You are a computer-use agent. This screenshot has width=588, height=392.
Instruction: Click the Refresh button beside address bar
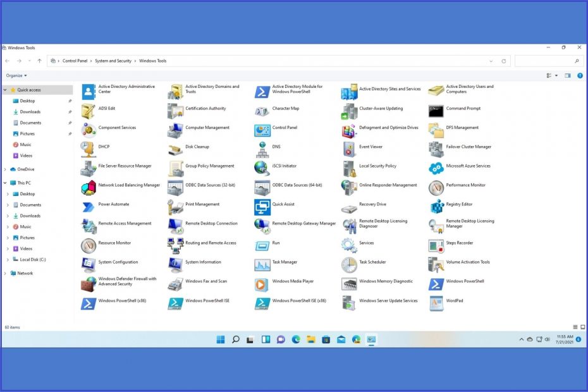(504, 61)
